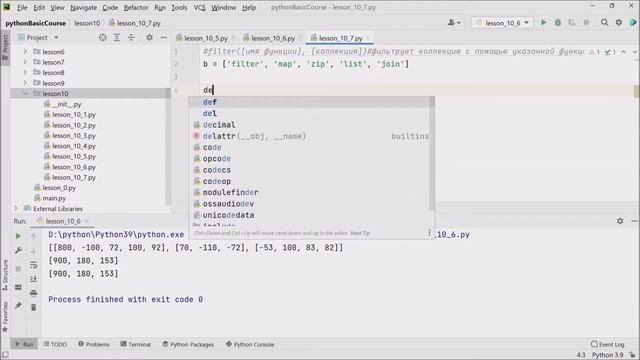Expand the lesson9 folder
The height and width of the screenshot is (360, 640).
[x=25, y=83]
